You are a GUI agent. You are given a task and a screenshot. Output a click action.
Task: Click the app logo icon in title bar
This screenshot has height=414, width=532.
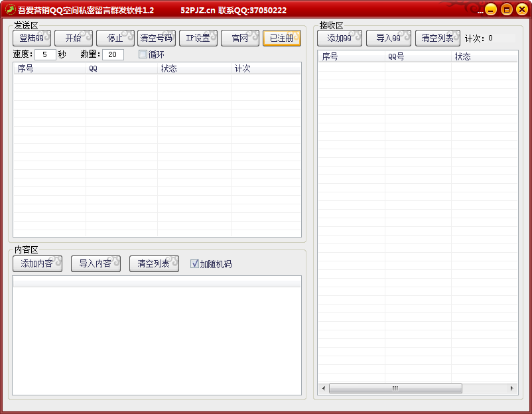[x=10, y=9]
